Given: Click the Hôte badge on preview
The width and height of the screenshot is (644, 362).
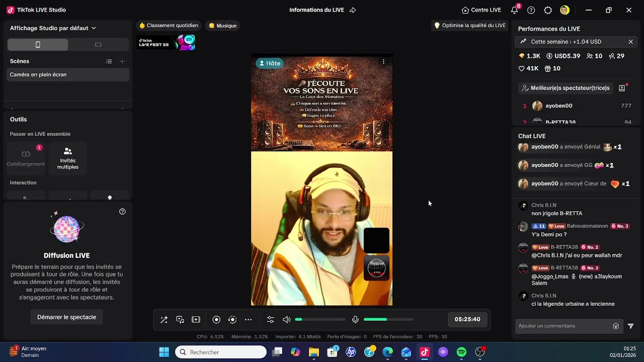Looking at the screenshot, I should (269, 63).
